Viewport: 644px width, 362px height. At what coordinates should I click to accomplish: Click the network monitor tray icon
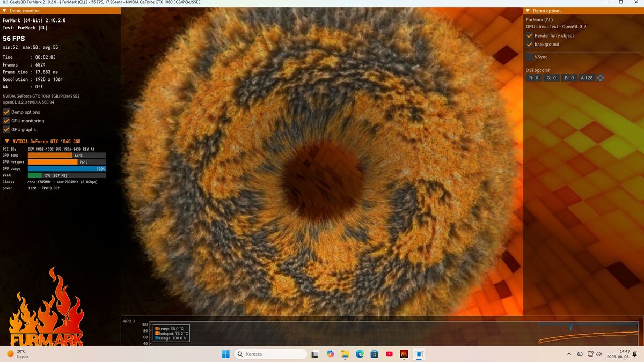590,354
